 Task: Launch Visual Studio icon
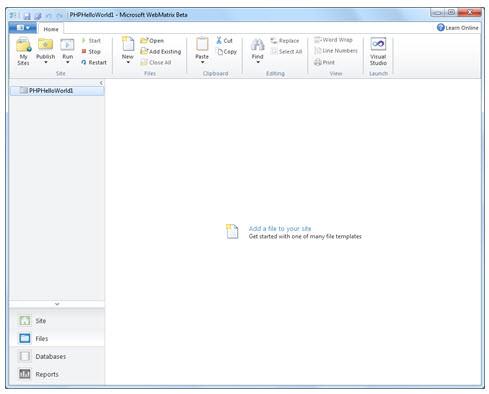click(378, 44)
